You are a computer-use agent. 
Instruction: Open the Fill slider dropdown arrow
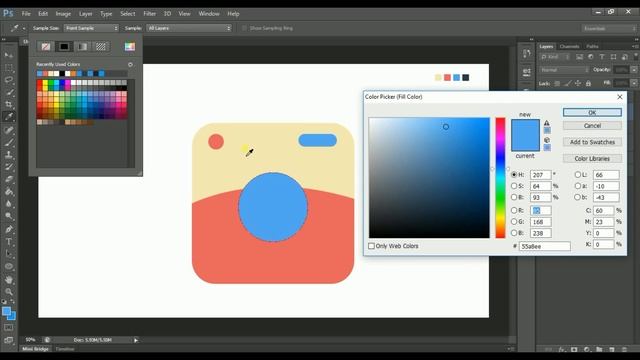(x=634, y=83)
